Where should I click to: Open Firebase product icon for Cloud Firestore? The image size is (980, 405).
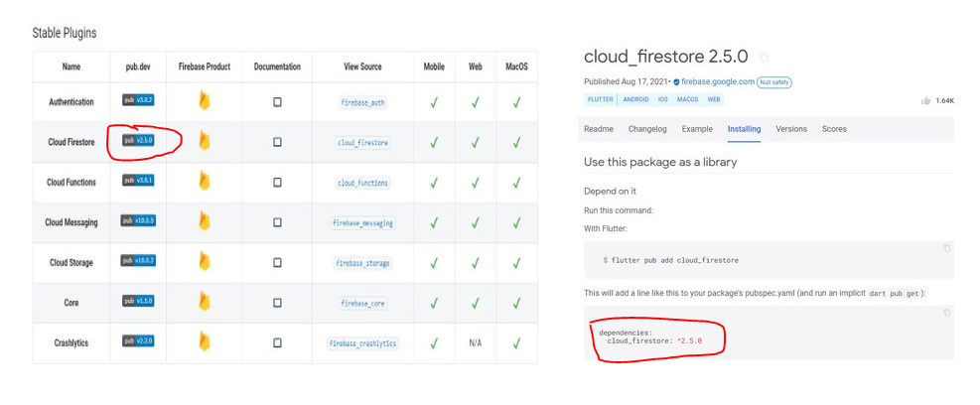204,141
